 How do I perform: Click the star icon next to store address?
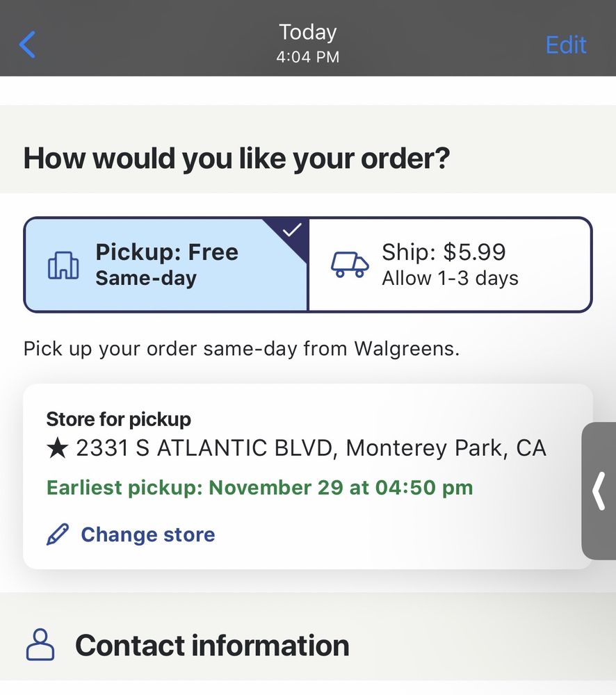point(57,448)
